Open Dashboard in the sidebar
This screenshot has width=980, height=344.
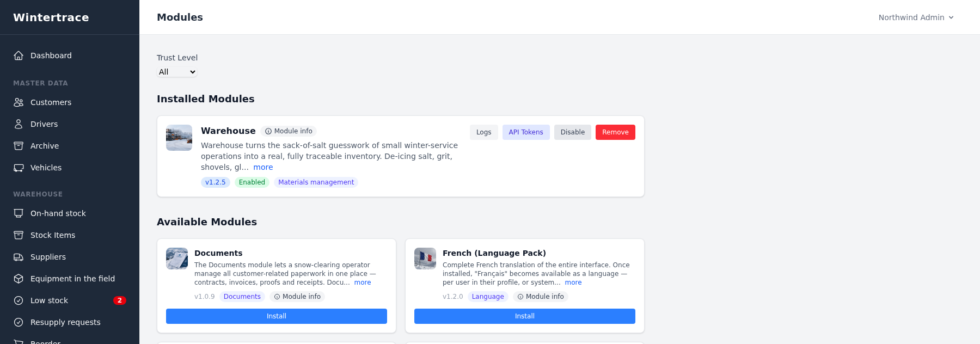point(70,56)
